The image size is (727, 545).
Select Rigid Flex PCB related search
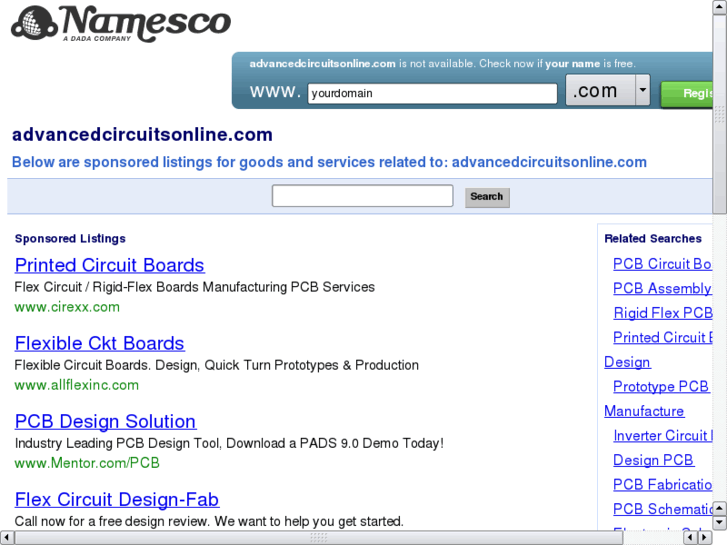click(662, 313)
